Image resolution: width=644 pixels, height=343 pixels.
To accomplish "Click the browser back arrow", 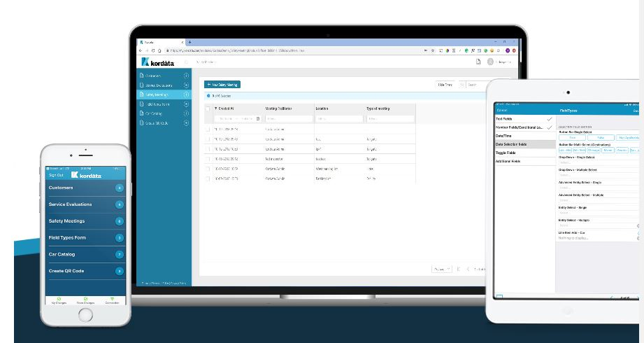I will 141,50.
